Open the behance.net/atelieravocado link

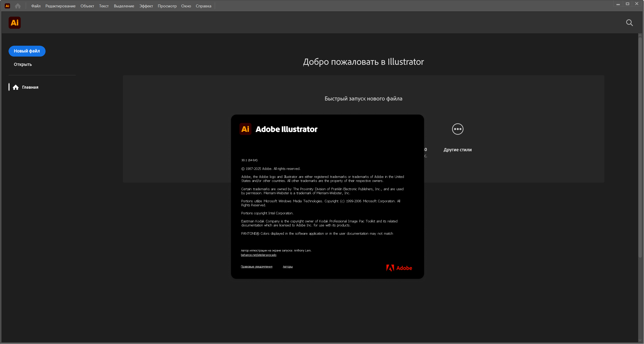(259, 255)
